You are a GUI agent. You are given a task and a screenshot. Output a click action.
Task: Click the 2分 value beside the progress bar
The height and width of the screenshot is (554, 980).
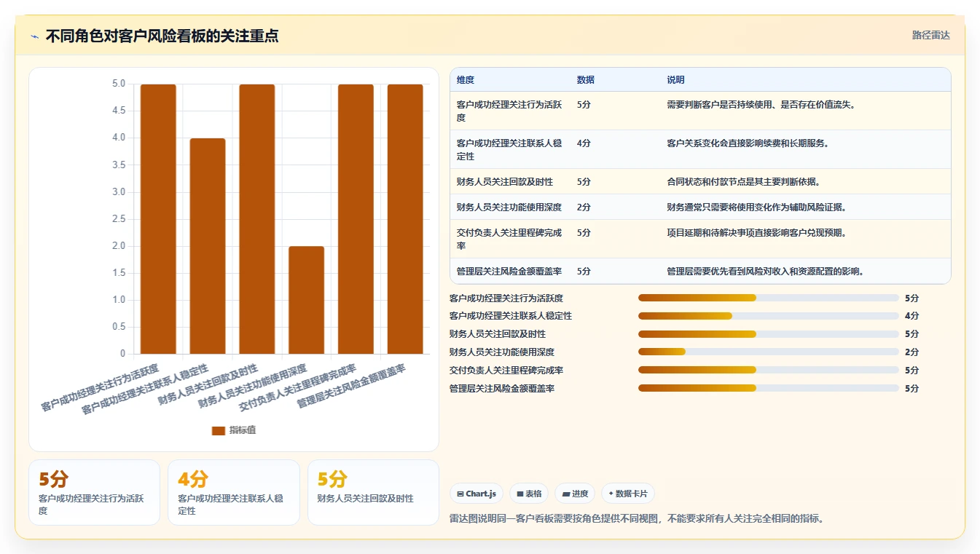912,352
